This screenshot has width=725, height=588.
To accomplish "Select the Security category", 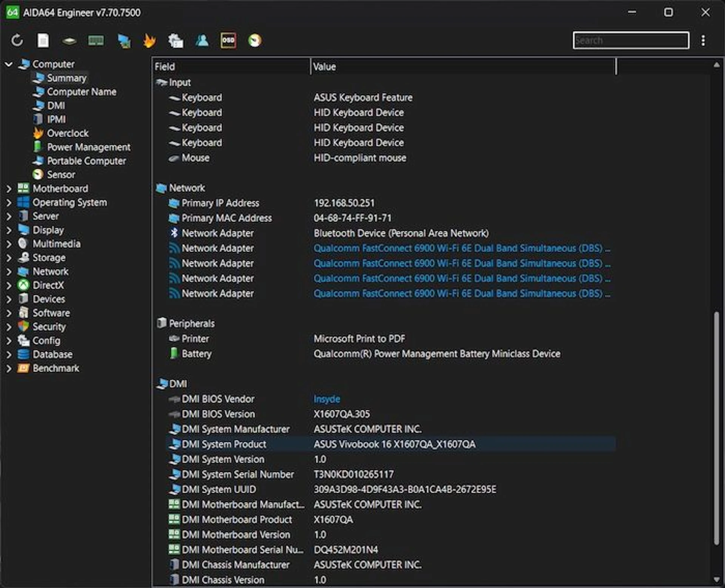I will click(49, 327).
